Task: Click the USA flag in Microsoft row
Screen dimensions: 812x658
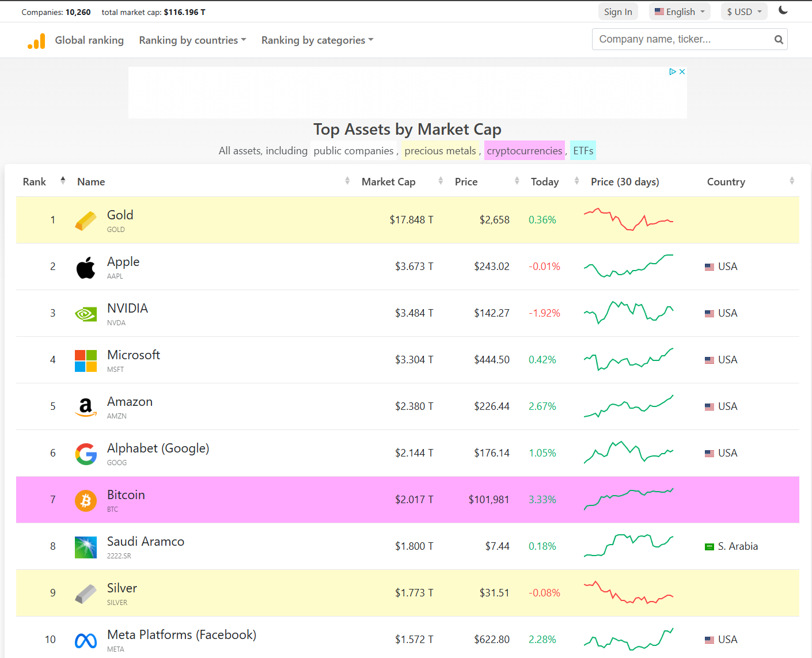Action: point(709,360)
